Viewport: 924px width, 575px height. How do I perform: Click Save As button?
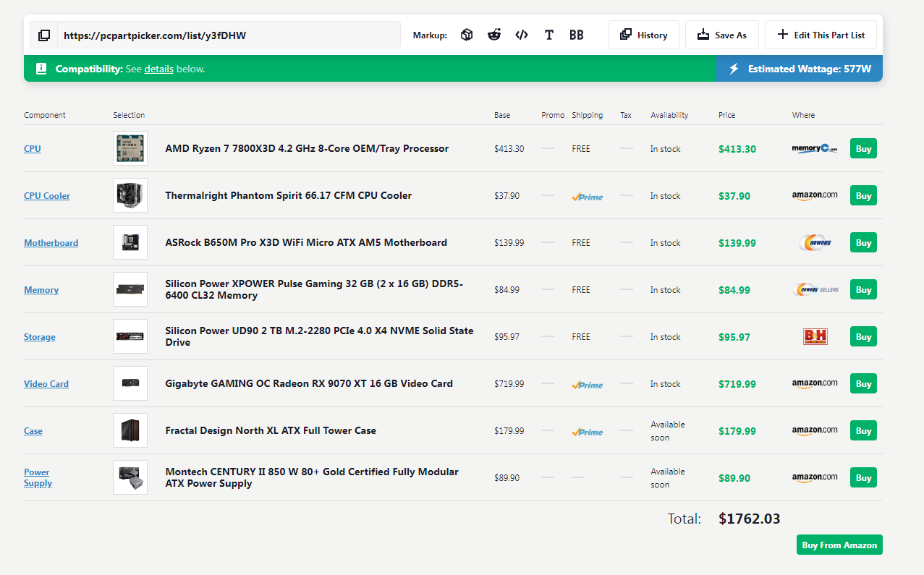pos(721,35)
